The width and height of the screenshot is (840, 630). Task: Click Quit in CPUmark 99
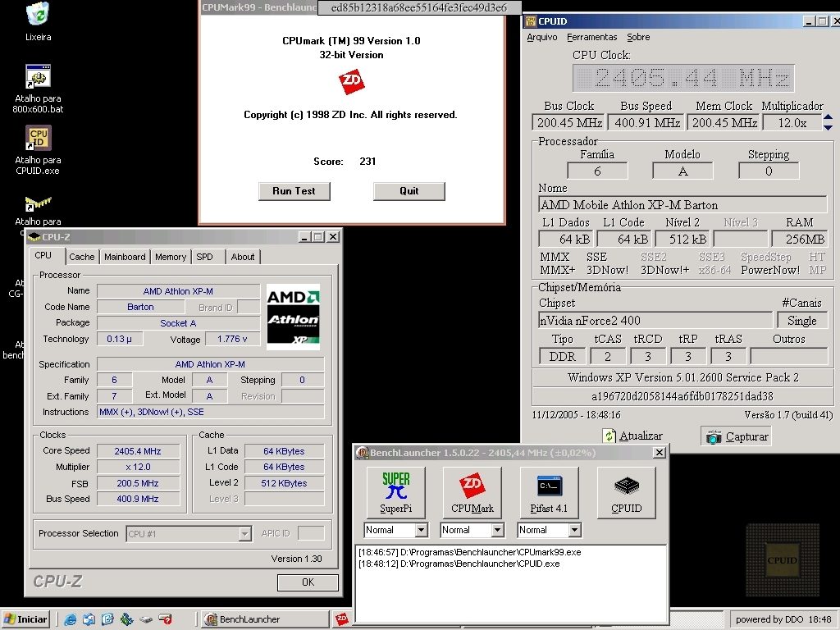[x=409, y=191]
